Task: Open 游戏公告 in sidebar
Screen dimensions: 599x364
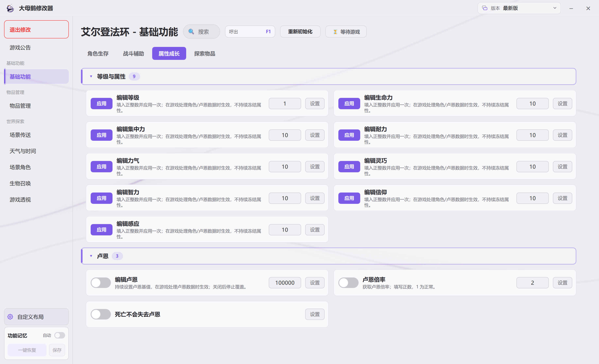Action: [x=36, y=47]
